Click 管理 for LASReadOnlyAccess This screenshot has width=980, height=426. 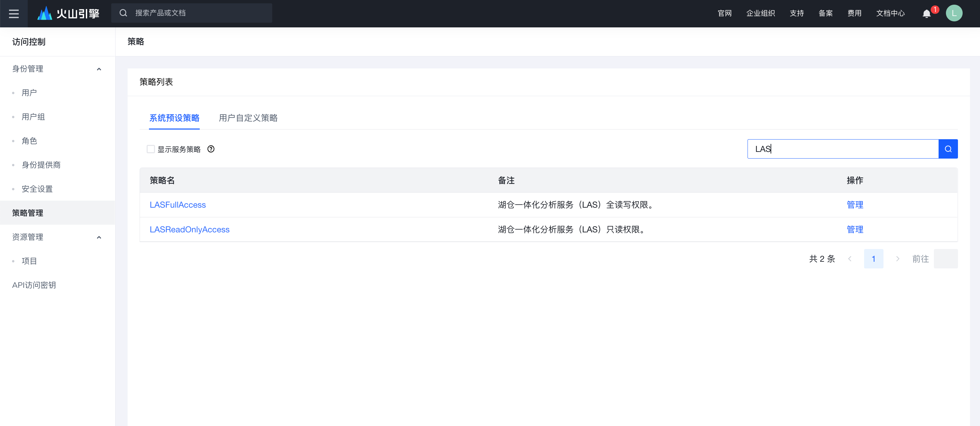(855, 229)
